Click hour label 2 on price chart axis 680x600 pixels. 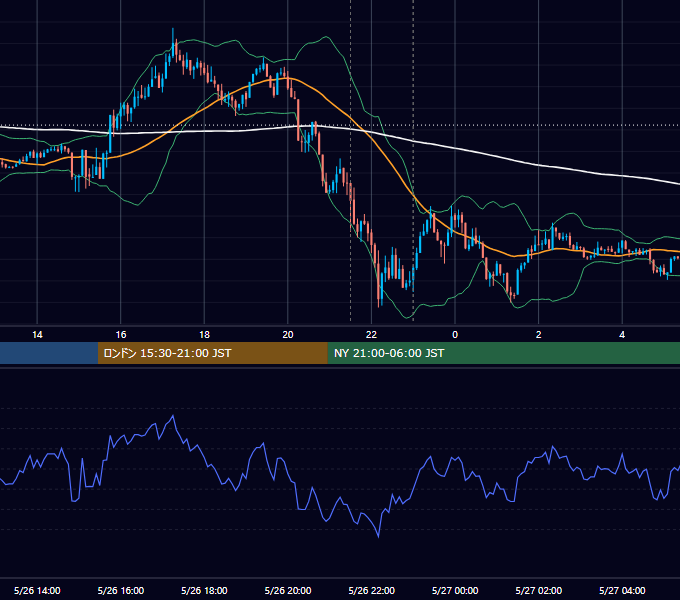[539, 335]
